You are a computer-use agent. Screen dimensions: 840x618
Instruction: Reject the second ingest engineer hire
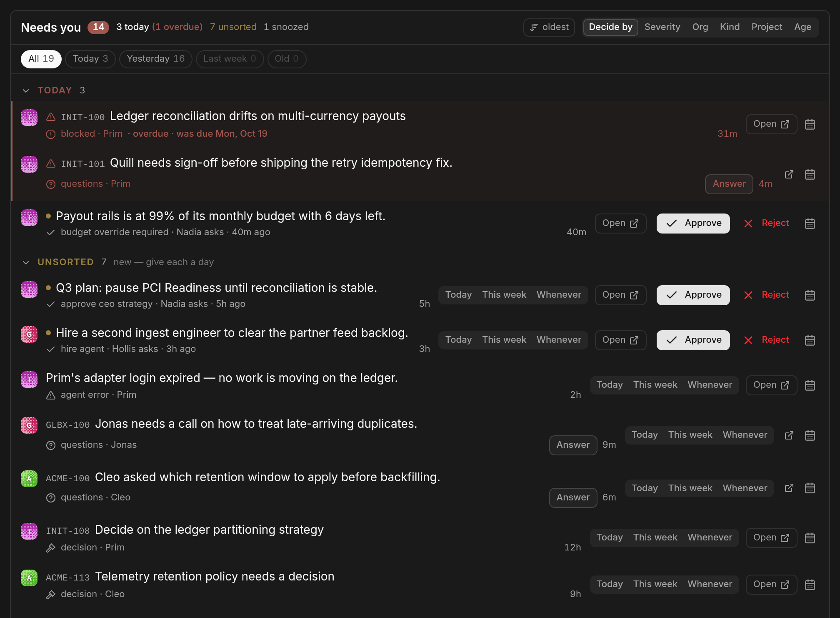[x=766, y=340]
